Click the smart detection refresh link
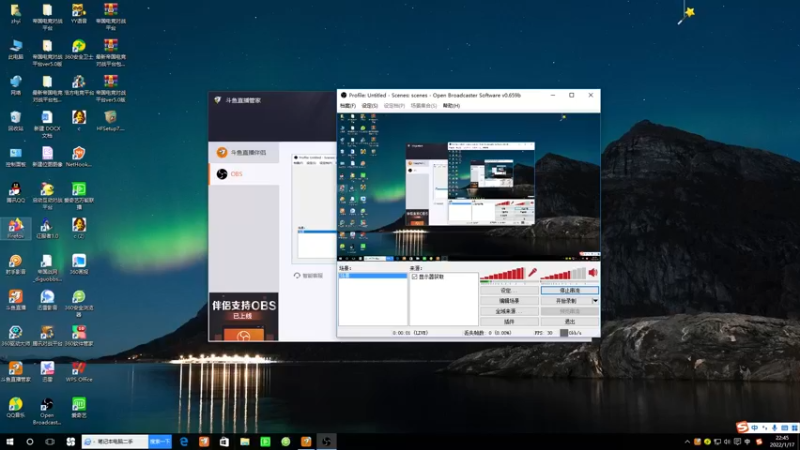Screen dimensions: 800x450 pyautogui.click(x=308, y=276)
